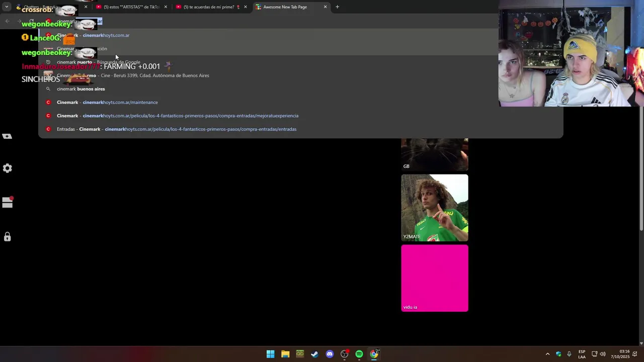Switch to the 'te acuerdas de mi prime?' tab

[211, 7]
